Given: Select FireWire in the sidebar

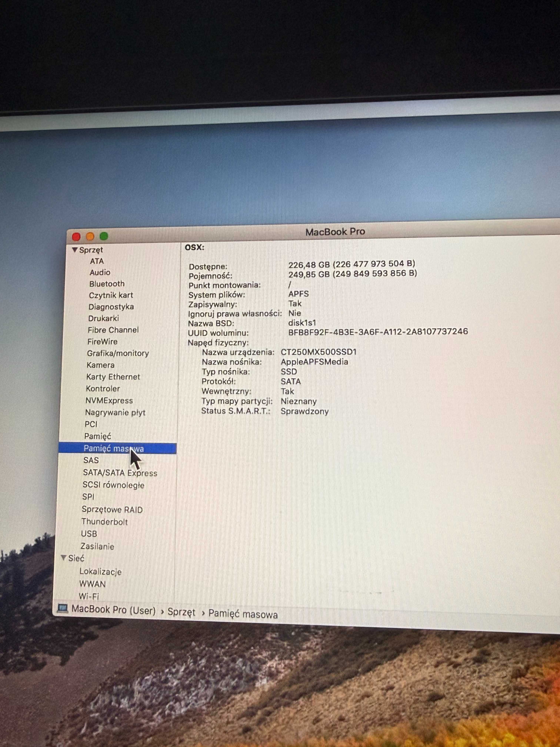Looking at the screenshot, I should [102, 341].
